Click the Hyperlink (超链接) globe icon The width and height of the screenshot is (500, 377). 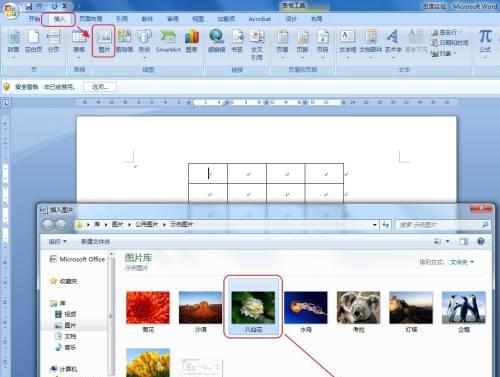[216, 41]
